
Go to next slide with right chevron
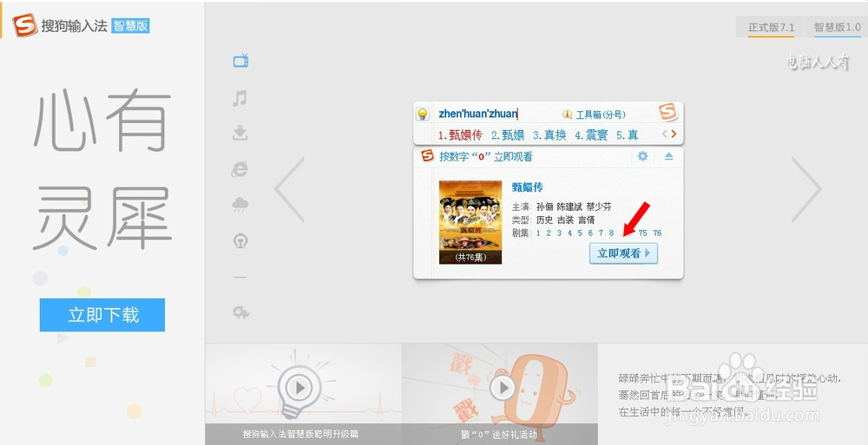(806, 189)
